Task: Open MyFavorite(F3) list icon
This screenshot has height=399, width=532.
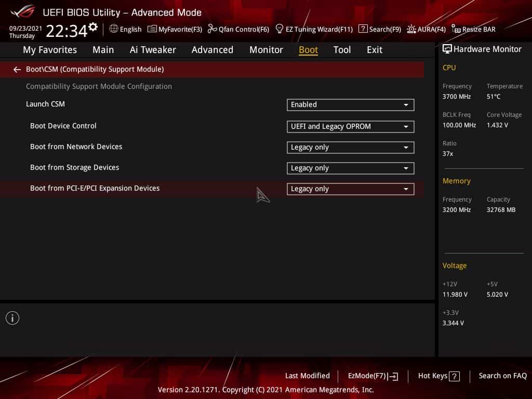Action: (x=152, y=29)
